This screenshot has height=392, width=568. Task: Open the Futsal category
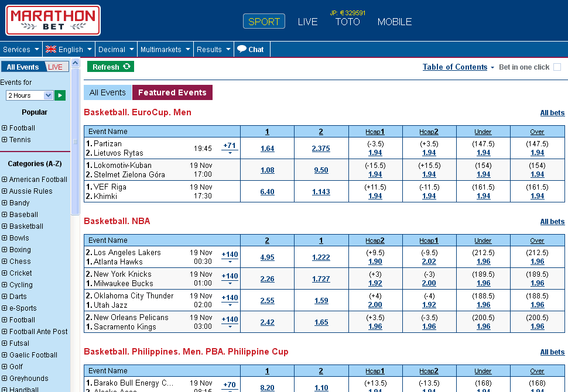(19, 343)
